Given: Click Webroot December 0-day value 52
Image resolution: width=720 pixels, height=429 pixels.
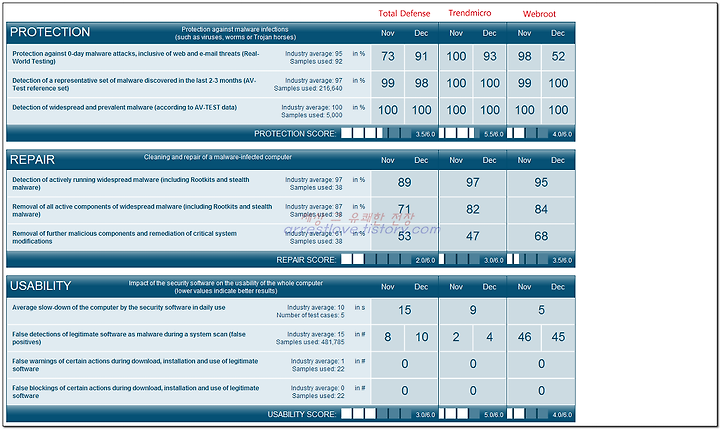Looking at the screenshot, I should click(x=558, y=56).
